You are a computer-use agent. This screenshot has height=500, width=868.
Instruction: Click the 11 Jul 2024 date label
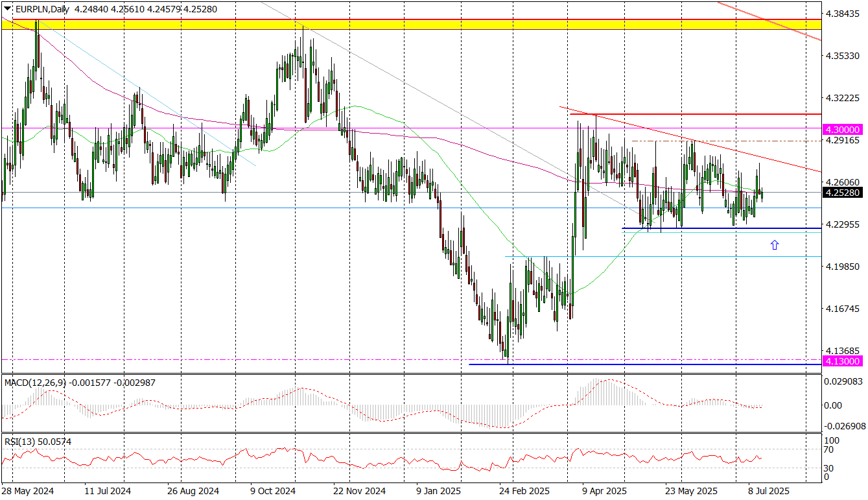[x=107, y=491]
